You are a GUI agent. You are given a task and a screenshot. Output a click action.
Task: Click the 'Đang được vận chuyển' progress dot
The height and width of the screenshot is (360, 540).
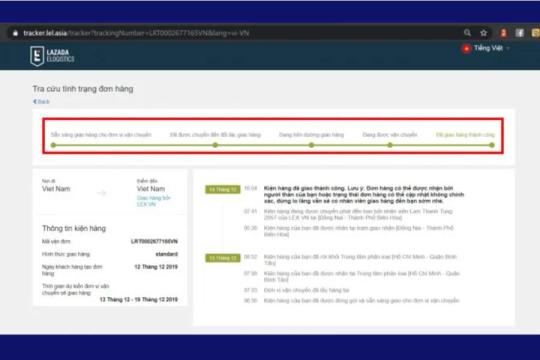[x=390, y=145]
